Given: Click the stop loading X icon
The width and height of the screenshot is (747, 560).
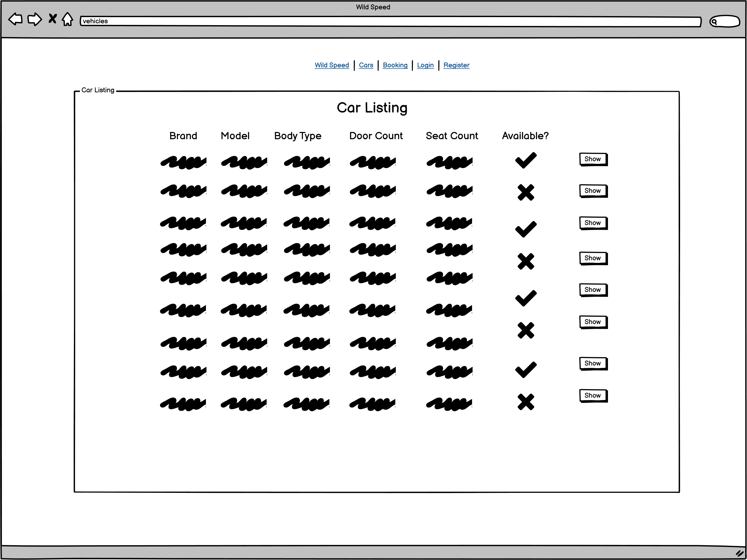Looking at the screenshot, I should click(x=52, y=18).
